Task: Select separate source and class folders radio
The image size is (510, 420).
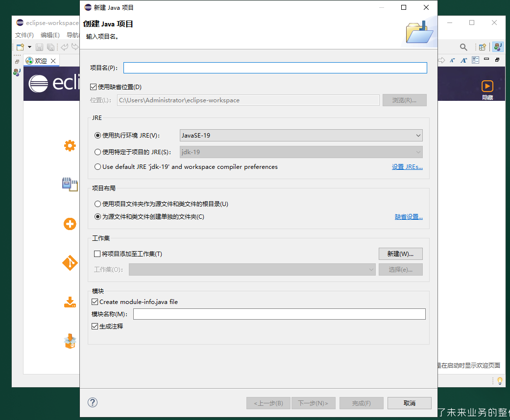Action: pyautogui.click(x=97, y=216)
